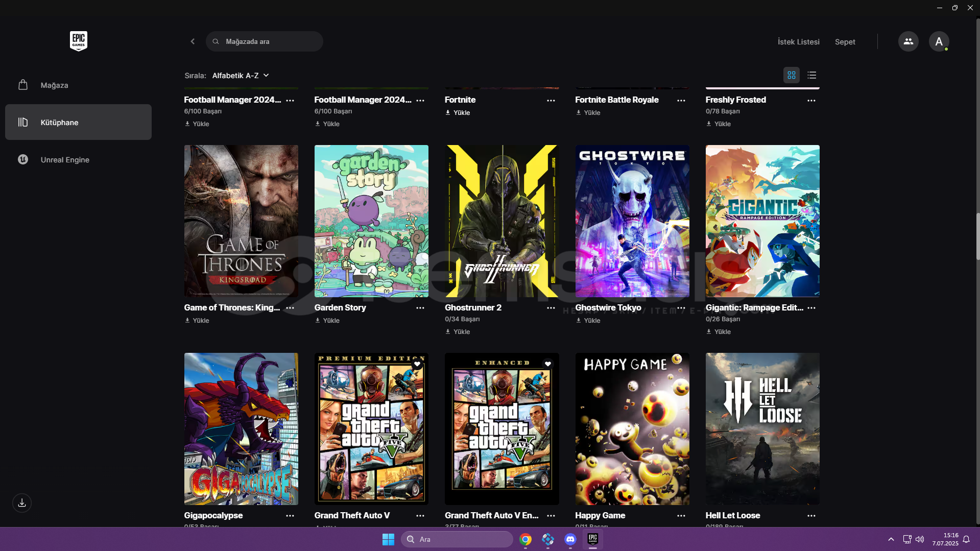Open Google Chrome from the taskbar
Viewport: 980px width, 551px height.
click(x=525, y=539)
